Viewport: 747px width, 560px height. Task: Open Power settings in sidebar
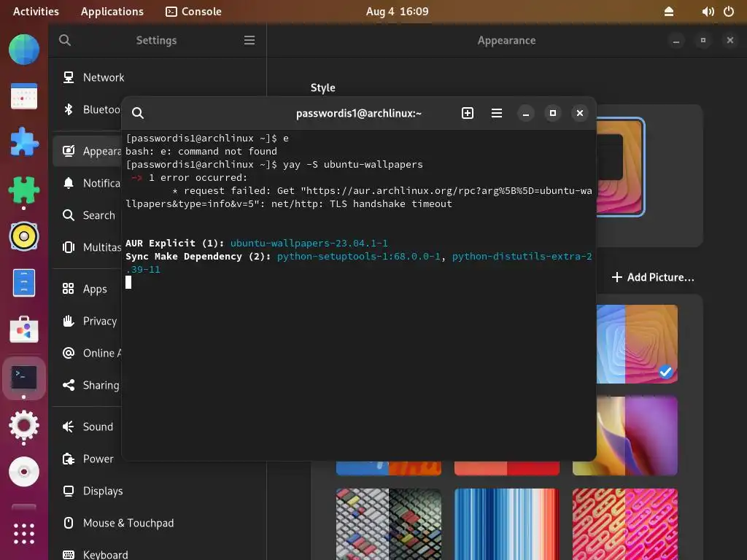(87, 459)
